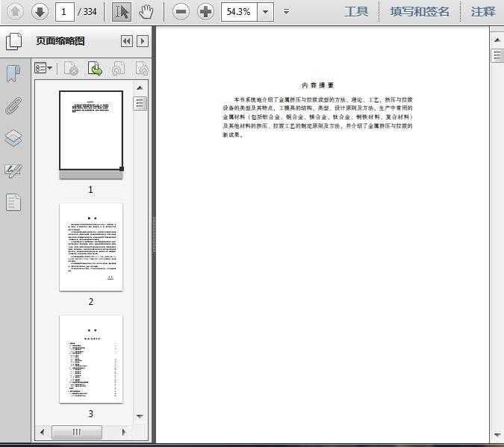Click thumbnail panel horizontal scroll left arrow
Viewport: 504px width, 447px height.
[x=42, y=432]
